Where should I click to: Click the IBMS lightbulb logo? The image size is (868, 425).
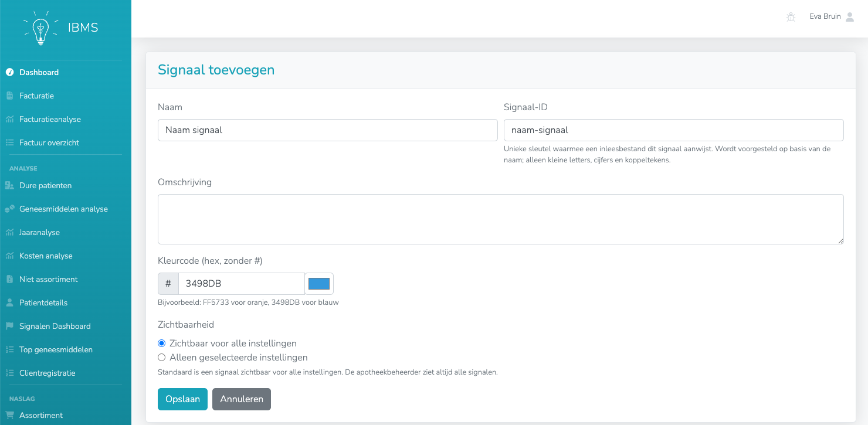tap(40, 28)
